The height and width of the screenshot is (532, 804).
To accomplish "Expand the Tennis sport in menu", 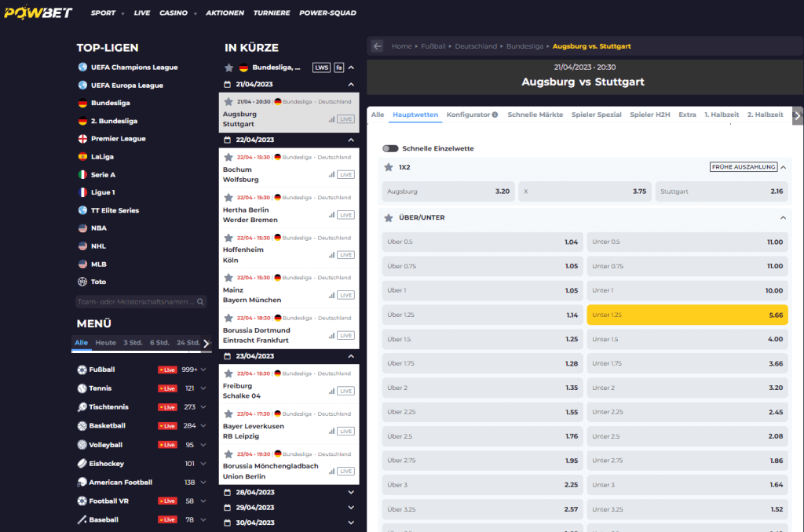I will tap(203, 388).
